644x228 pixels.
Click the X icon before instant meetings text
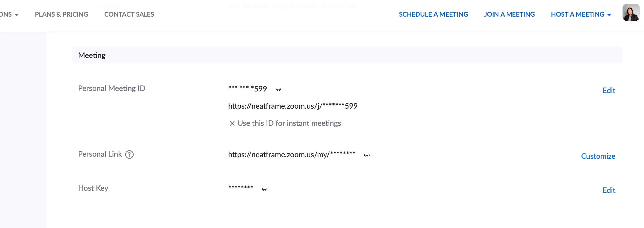coord(232,123)
